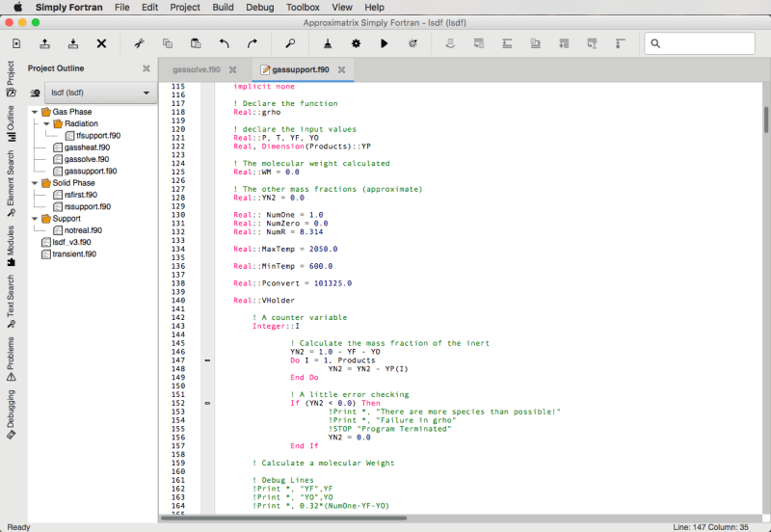
Task: Select gassheat.f90 in project tree
Action: [82, 147]
